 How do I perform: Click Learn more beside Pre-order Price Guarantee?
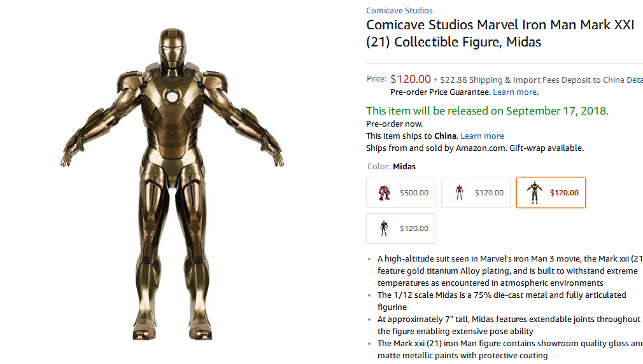click(x=515, y=92)
